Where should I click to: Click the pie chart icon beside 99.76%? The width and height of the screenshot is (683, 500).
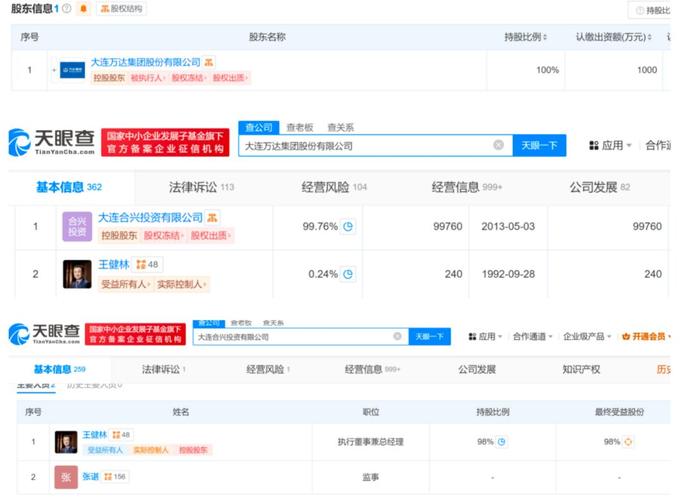click(348, 226)
